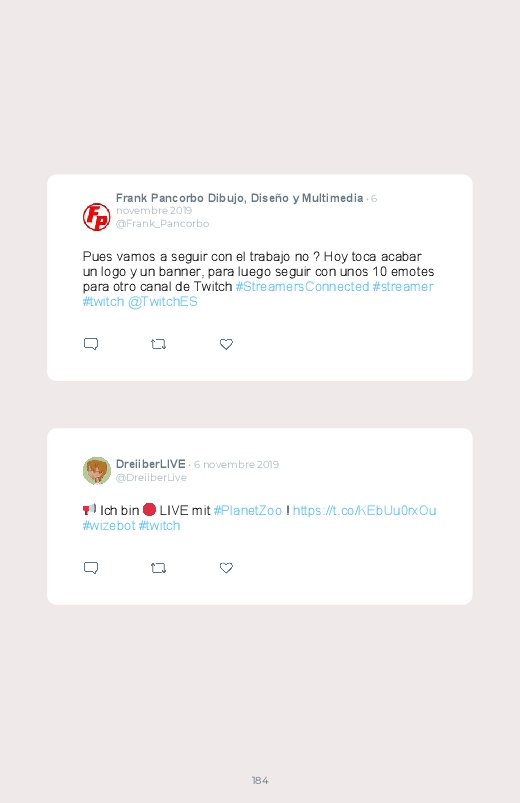The width and height of the screenshot is (520, 803).
Task: Click reply icon on DreiiberLIVE tweet
Action: [91, 567]
